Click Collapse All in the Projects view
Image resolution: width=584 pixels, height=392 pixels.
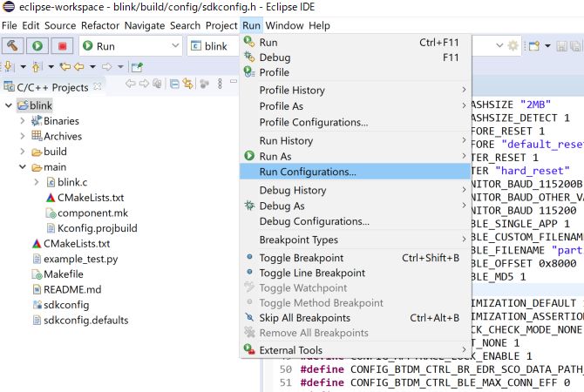174,84
